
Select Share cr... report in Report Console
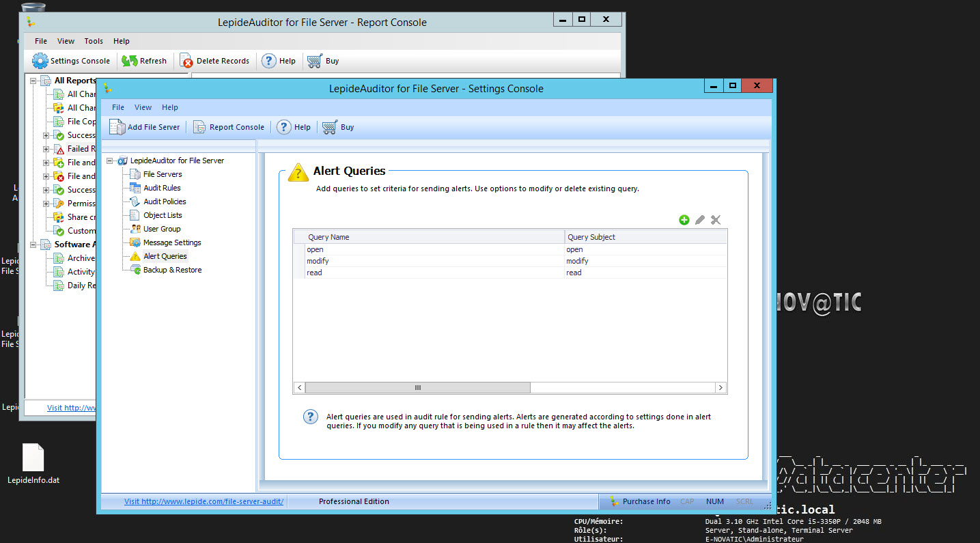74,217
